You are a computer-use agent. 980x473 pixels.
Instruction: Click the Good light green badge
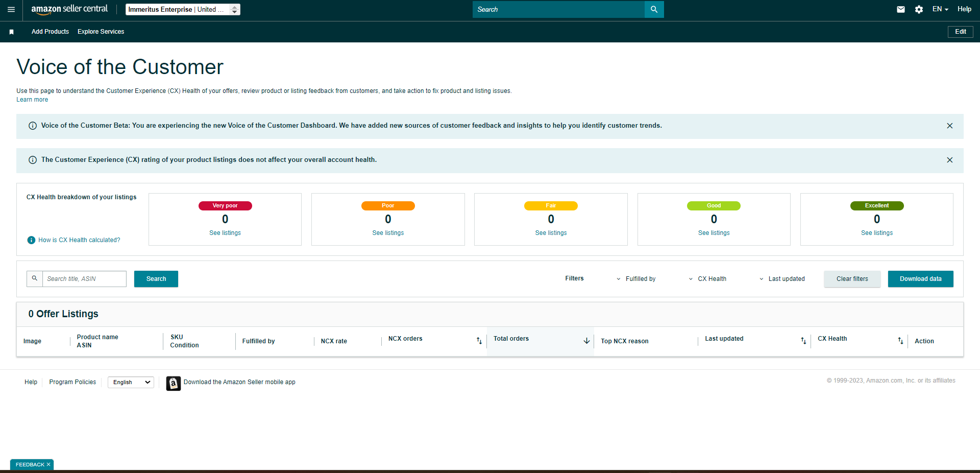click(x=714, y=206)
